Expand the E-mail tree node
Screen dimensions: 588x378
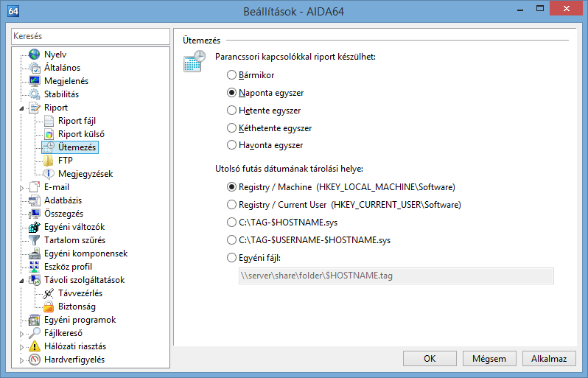(21, 187)
